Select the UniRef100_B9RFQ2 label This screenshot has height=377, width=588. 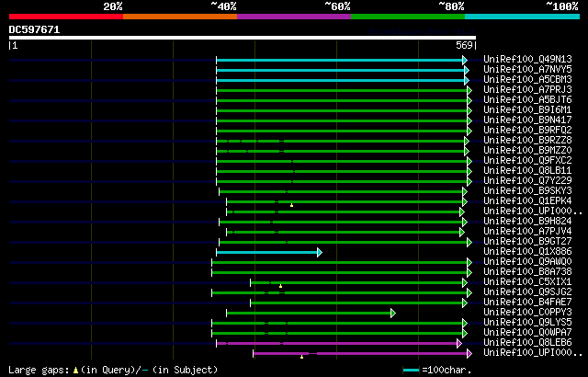(527, 131)
